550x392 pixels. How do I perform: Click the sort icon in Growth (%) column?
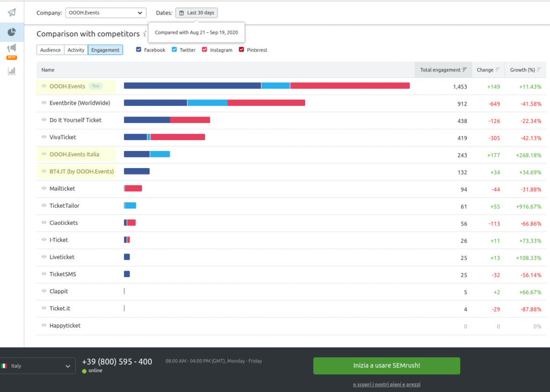[538, 70]
